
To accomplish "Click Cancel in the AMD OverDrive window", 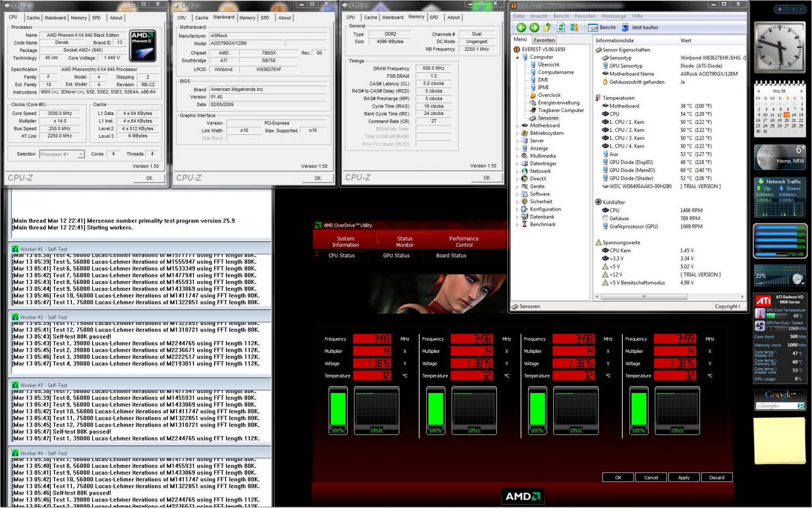I will 651,477.
